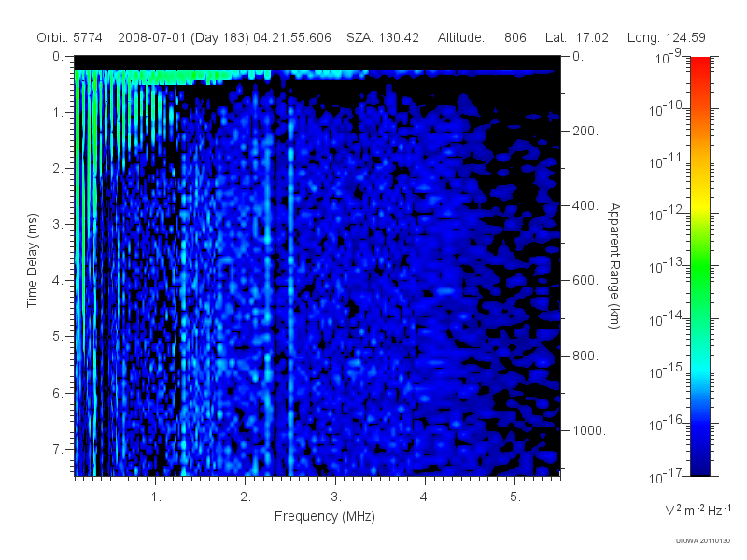Click the 200. apparent range tick label
The height and width of the screenshot is (560, 747).
[x=585, y=131]
